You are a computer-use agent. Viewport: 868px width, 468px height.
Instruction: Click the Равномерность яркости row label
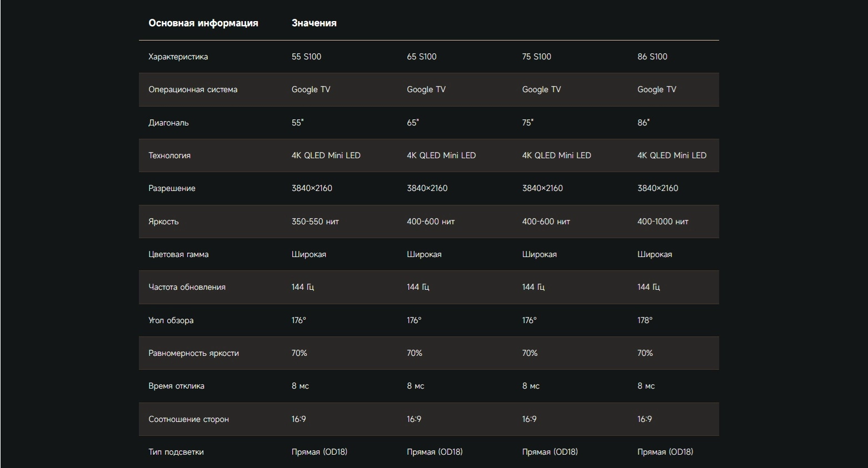(x=193, y=353)
